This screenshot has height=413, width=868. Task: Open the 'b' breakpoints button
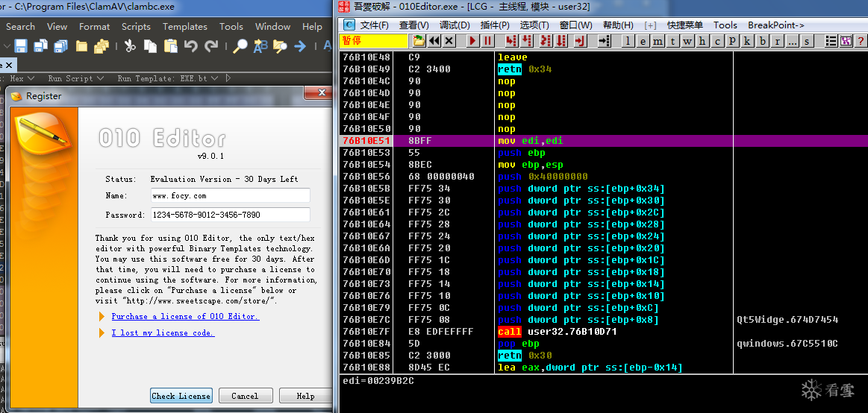763,41
